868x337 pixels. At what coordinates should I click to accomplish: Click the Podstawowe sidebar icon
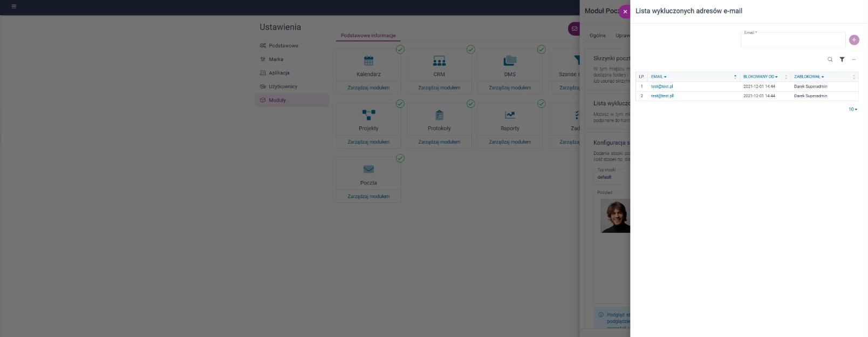tap(263, 46)
